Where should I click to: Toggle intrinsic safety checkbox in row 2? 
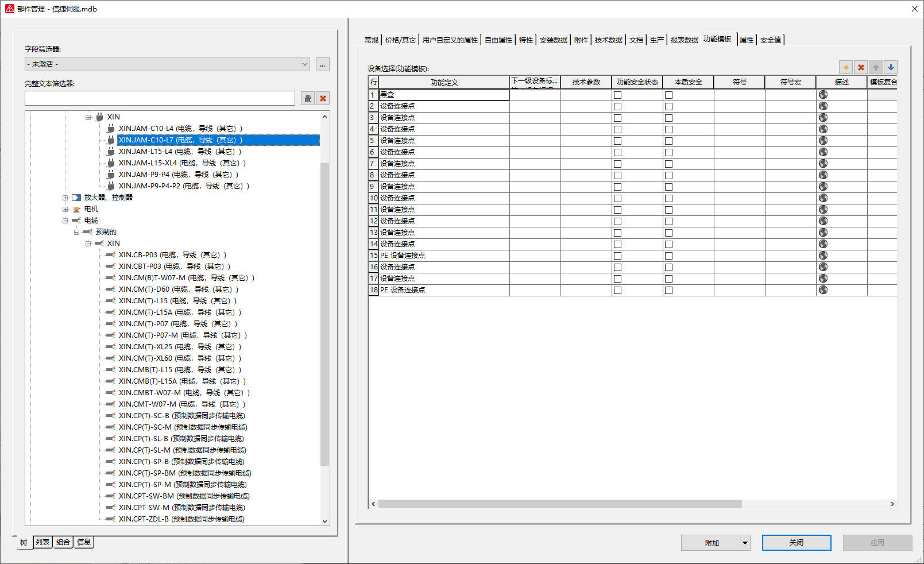[668, 106]
